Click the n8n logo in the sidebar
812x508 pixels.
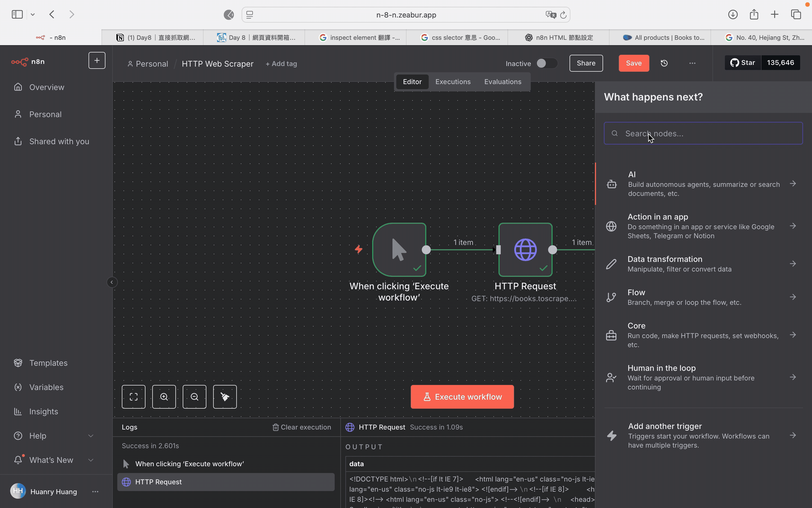tap(28, 62)
